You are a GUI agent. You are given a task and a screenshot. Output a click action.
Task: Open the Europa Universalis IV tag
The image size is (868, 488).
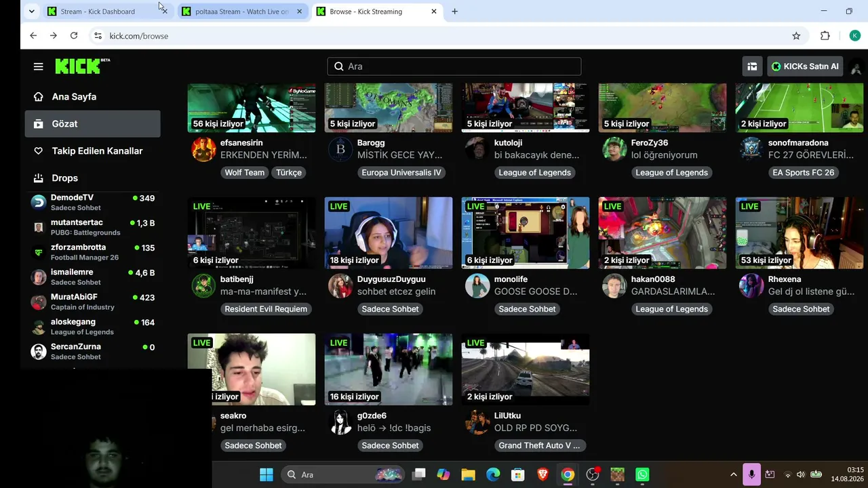point(401,173)
